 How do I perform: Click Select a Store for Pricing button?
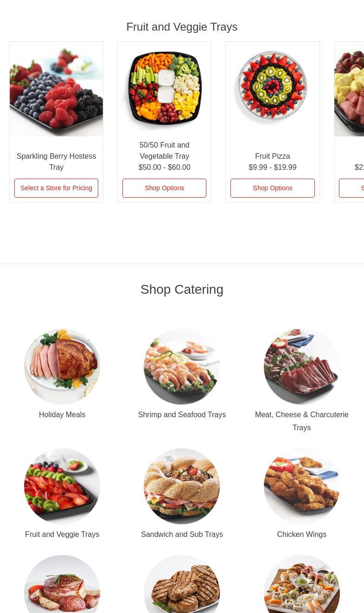click(x=56, y=188)
